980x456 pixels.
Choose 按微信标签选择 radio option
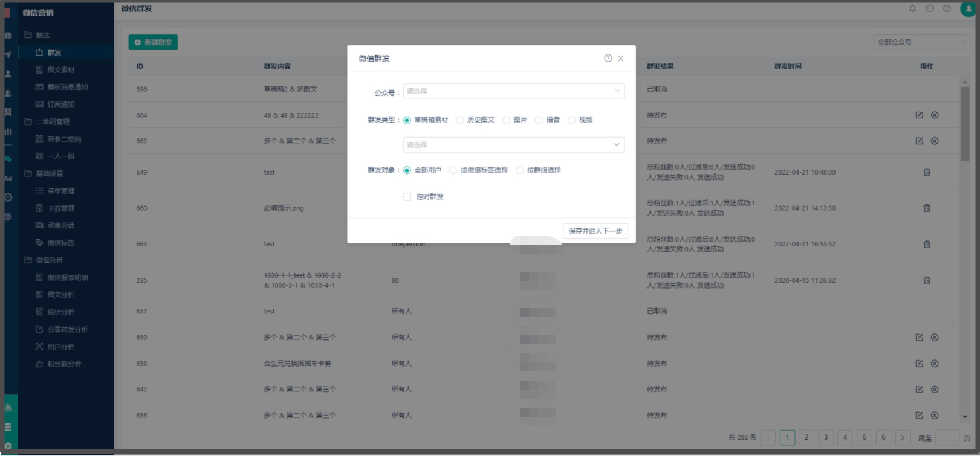(453, 170)
